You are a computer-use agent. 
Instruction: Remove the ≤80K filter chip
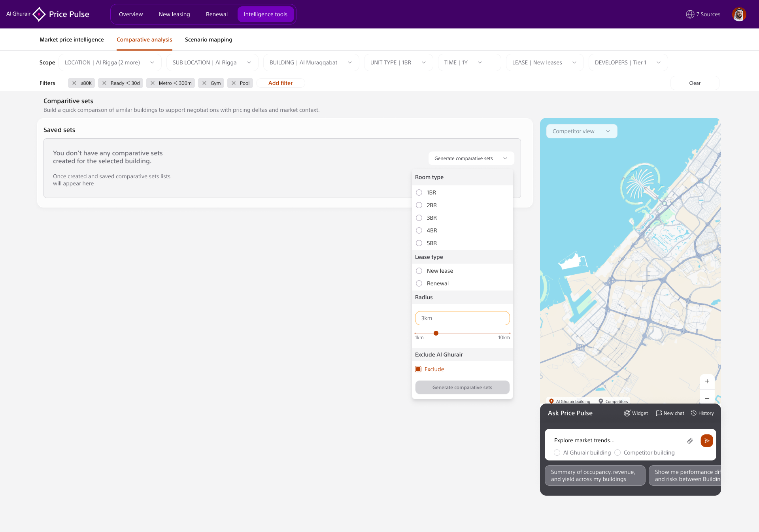point(74,83)
